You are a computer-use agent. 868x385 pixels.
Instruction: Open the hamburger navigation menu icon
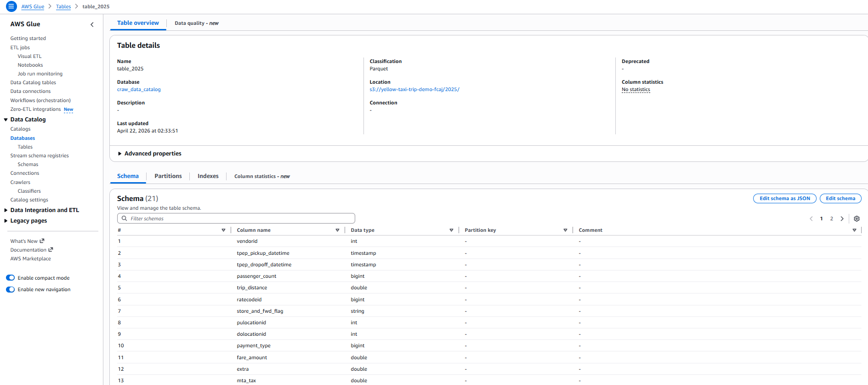point(11,6)
